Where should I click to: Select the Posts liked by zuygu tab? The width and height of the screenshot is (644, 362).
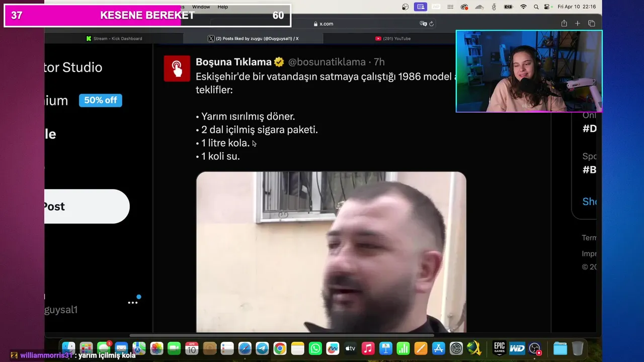[x=253, y=38]
